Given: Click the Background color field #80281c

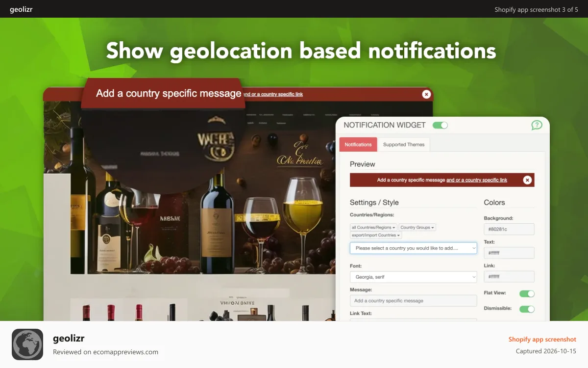Looking at the screenshot, I should point(509,229).
